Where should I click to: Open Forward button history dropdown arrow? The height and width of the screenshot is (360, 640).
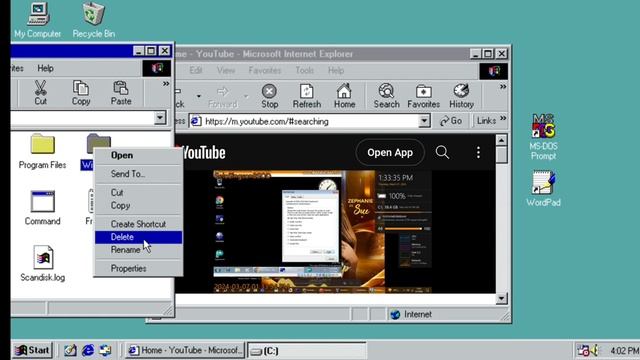(246, 96)
